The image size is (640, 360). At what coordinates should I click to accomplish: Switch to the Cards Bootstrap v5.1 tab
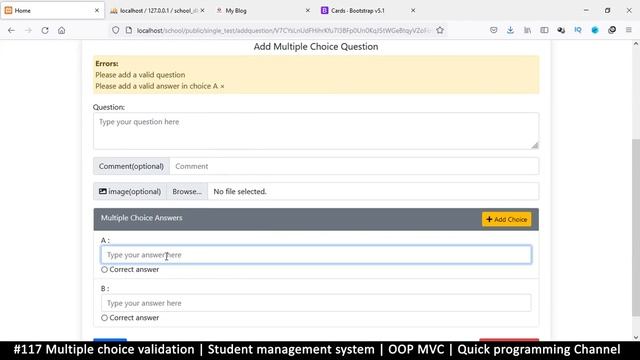pyautogui.click(x=369, y=11)
